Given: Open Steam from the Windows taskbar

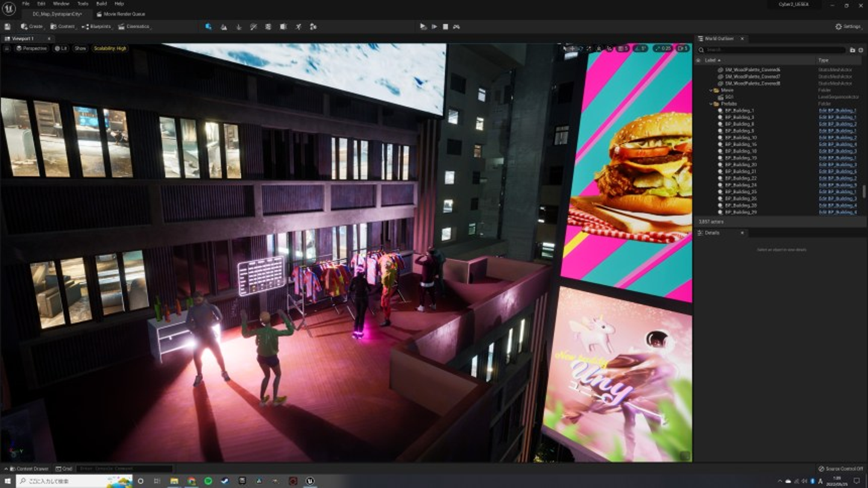Looking at the screenshot, I should click(225, 481).
